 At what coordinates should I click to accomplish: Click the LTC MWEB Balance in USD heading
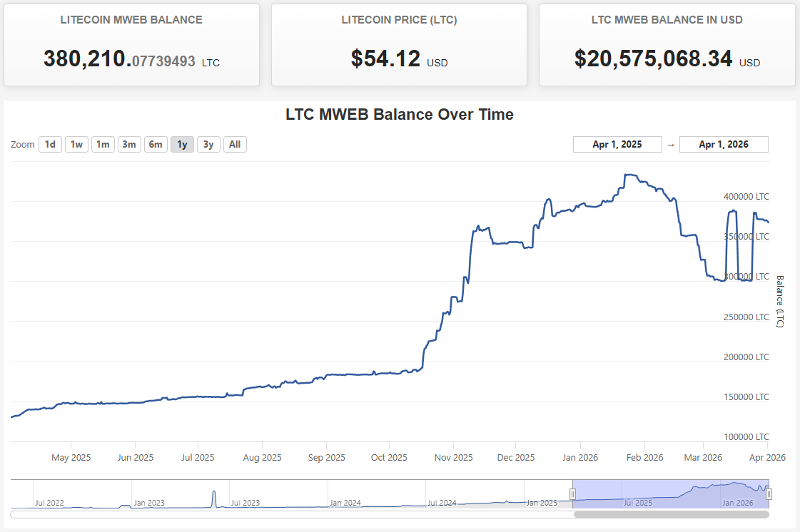(667, 20)
